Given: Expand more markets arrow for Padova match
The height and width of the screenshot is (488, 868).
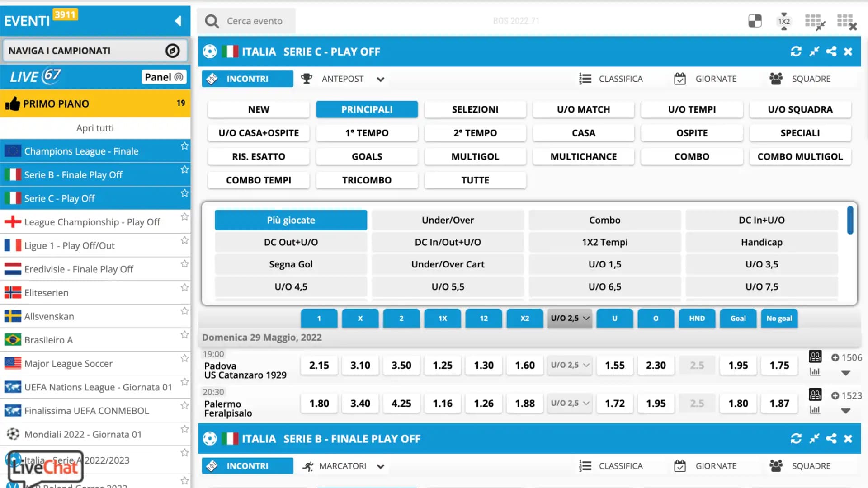Looking at the screenshot, I should (846, 373).
